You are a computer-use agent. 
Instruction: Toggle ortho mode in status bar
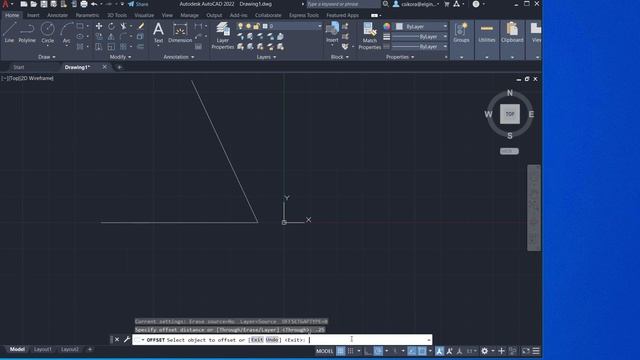(368, 351)
